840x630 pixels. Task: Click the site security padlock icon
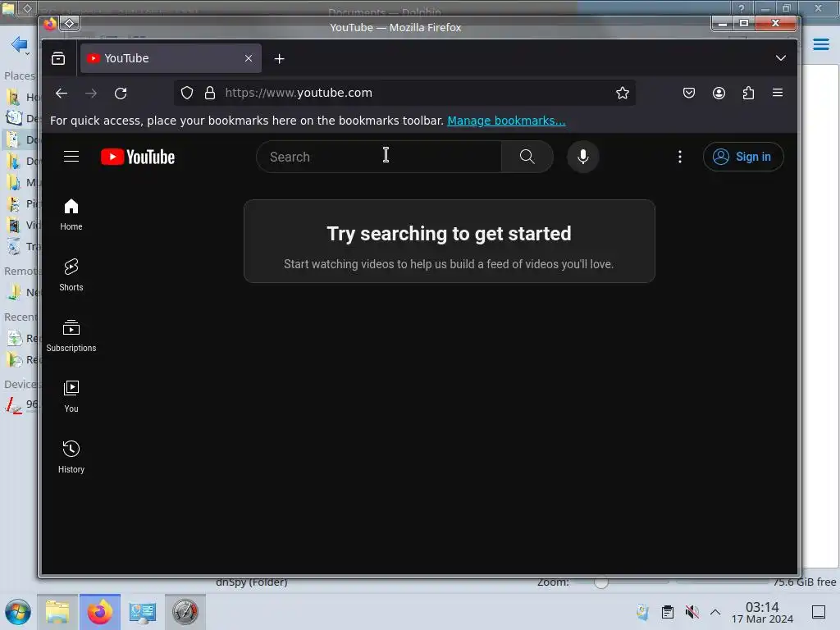[x=210, y=94]
